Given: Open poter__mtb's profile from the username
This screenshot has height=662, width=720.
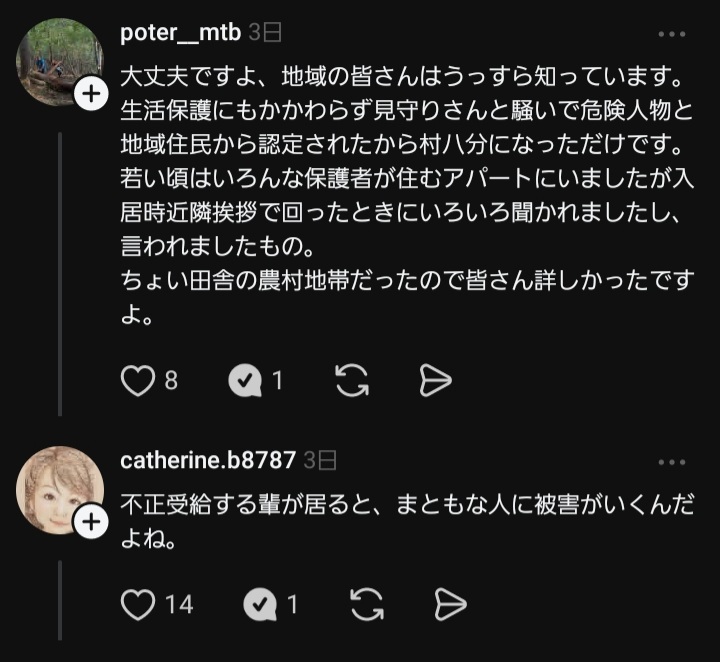Looking at the screenshot, I should pos(180,33).
